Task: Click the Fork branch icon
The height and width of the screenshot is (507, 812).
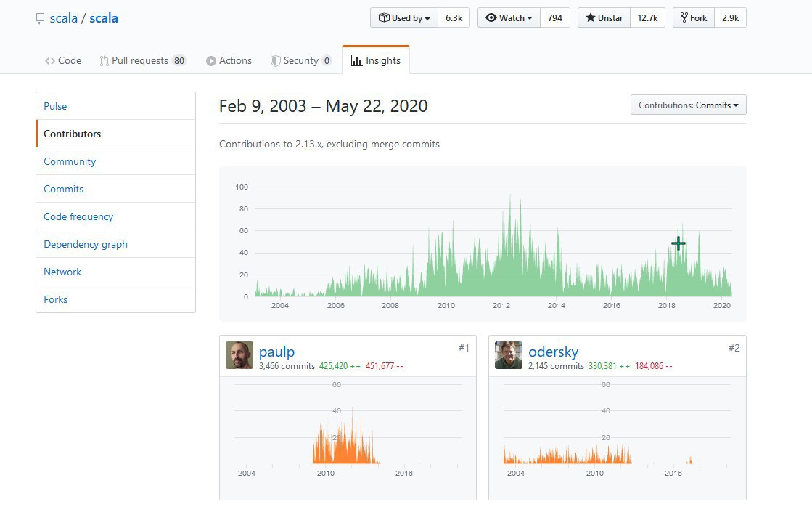Action: click(x=684, y=17)
